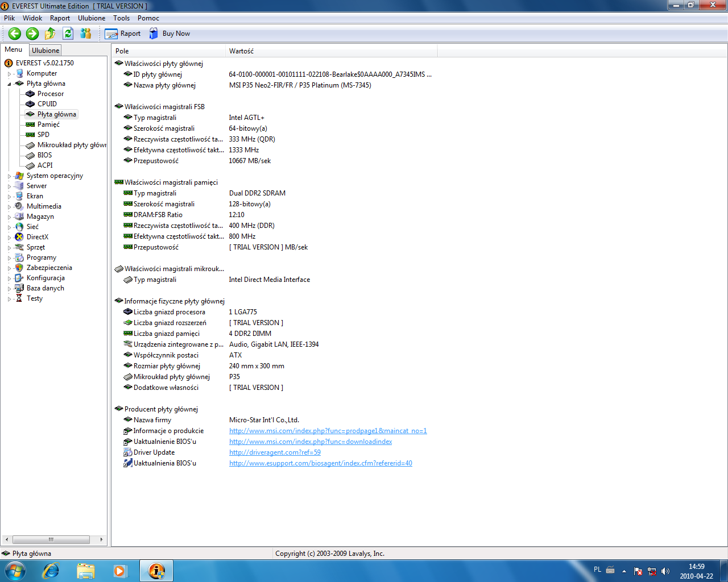
Task: Switch to the Menu tab
Action: click(x=14, y=49)
